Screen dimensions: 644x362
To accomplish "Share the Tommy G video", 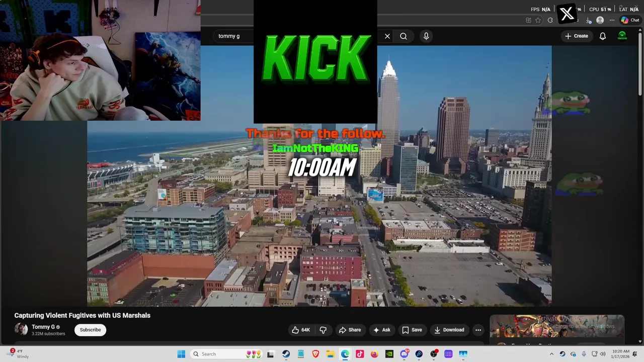I will click(350, 330).
